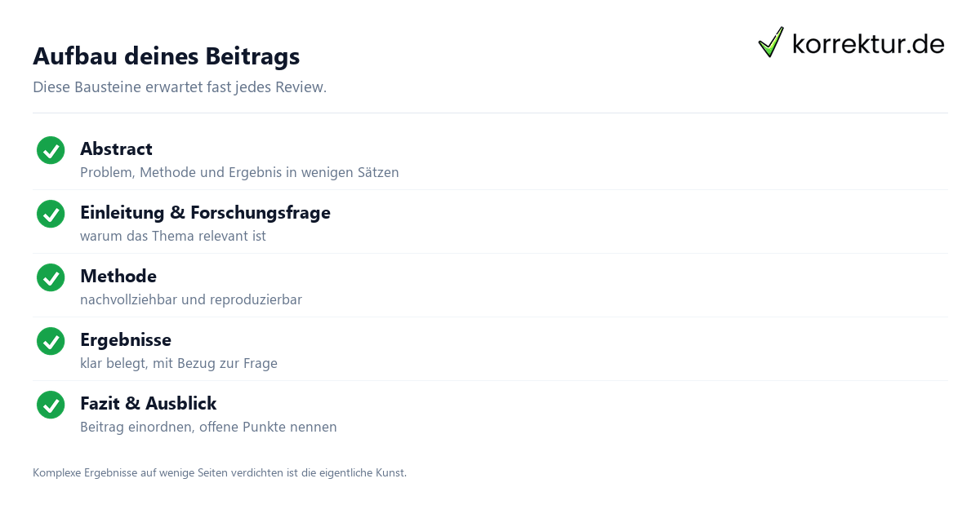The image size is (980, 514).
Task: Click the green check icon for Fazit & Ausblick
Action: (51, 405)
